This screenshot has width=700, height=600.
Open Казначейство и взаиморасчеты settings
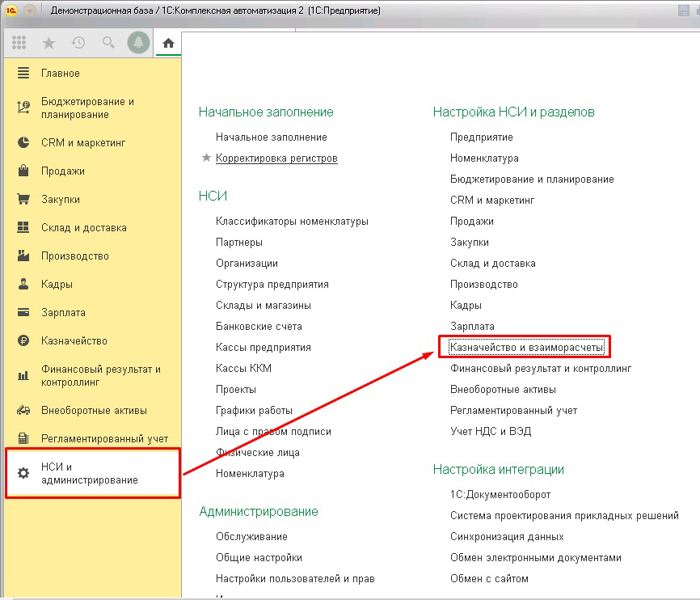[526, 348]
